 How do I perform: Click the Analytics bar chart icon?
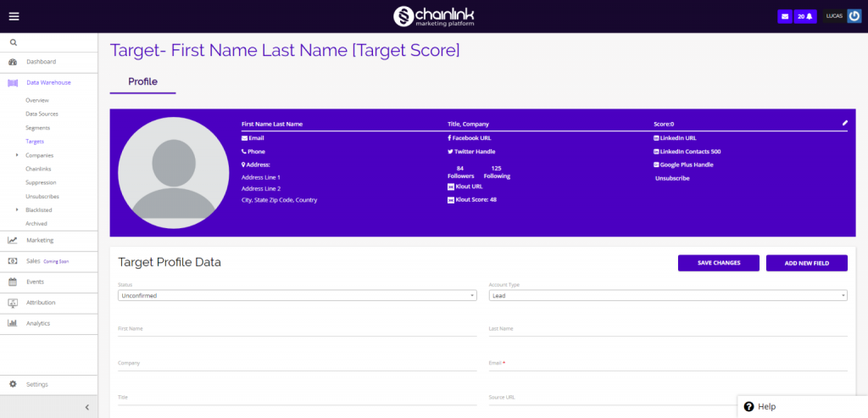point(12,323)
